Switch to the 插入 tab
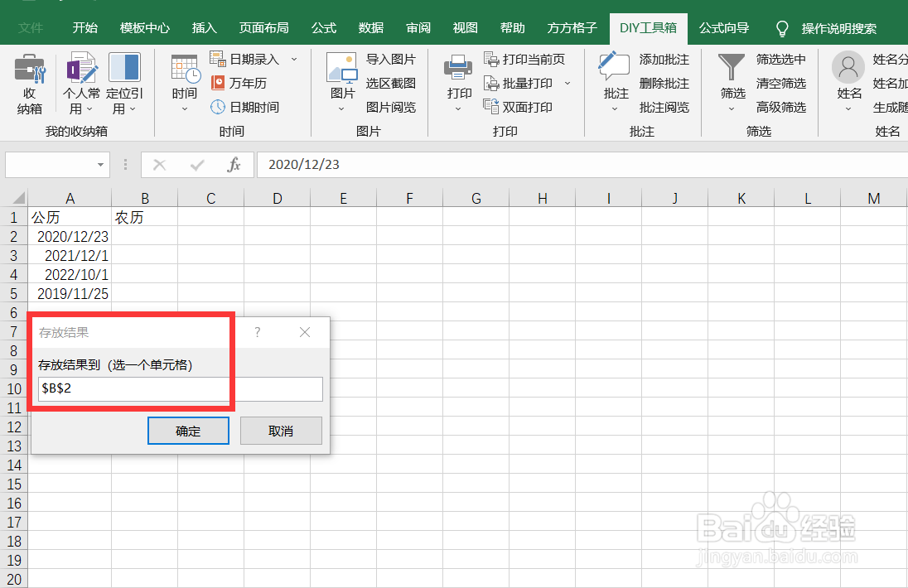 [x=204, y=28]
